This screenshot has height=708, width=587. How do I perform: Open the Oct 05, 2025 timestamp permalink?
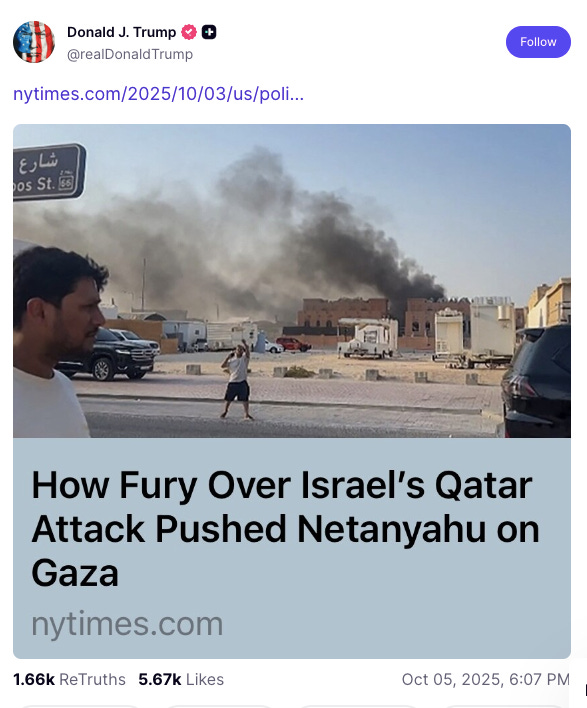486,679
